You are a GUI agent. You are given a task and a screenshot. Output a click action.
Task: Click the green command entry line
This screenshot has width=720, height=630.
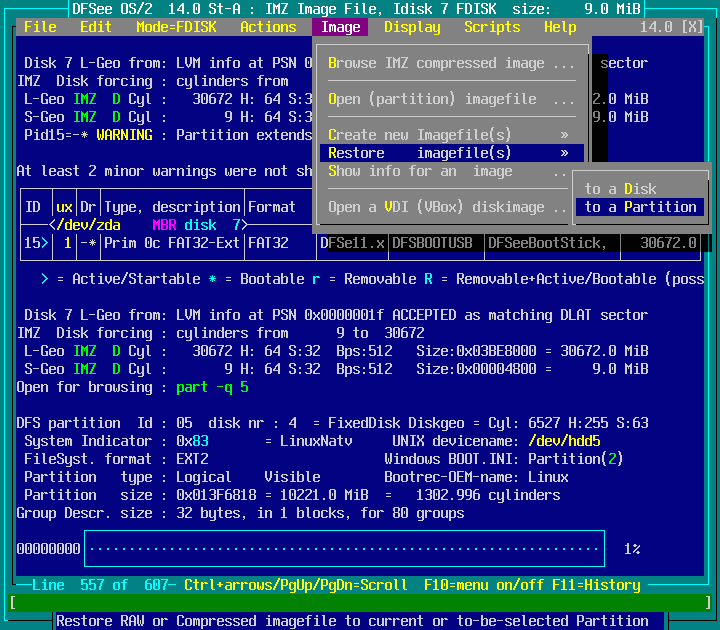click(360, 602)
